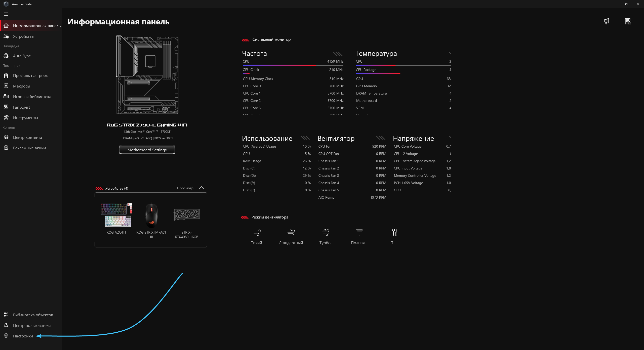This screenshot has height=350, width=644.
Task: Click the Memory Controller Voltage row
Action: click(422, 176)
